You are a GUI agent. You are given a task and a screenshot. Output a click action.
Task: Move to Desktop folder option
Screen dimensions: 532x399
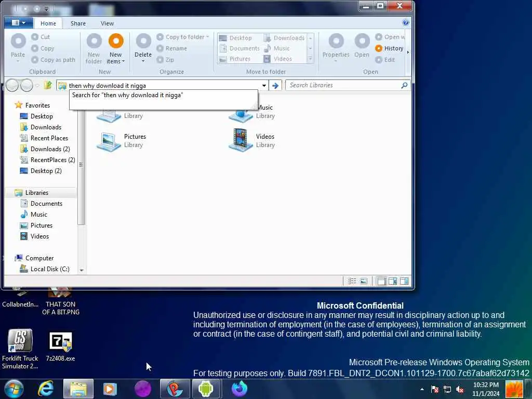pos(235,38)
